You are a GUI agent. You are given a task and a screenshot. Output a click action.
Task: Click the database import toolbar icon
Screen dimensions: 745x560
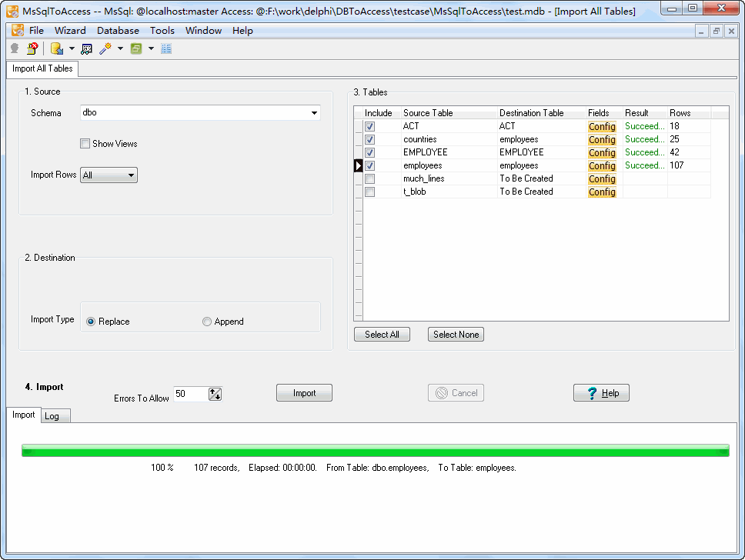(x=57, y=48)
